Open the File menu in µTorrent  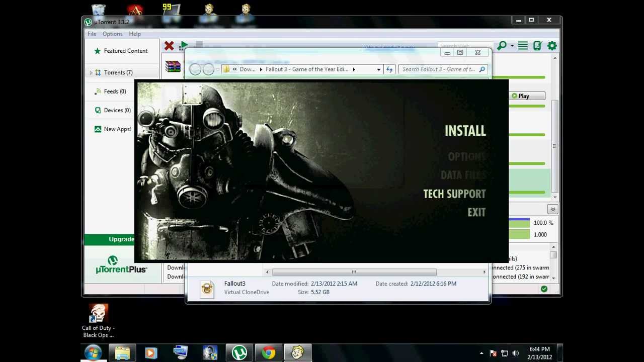92,34
